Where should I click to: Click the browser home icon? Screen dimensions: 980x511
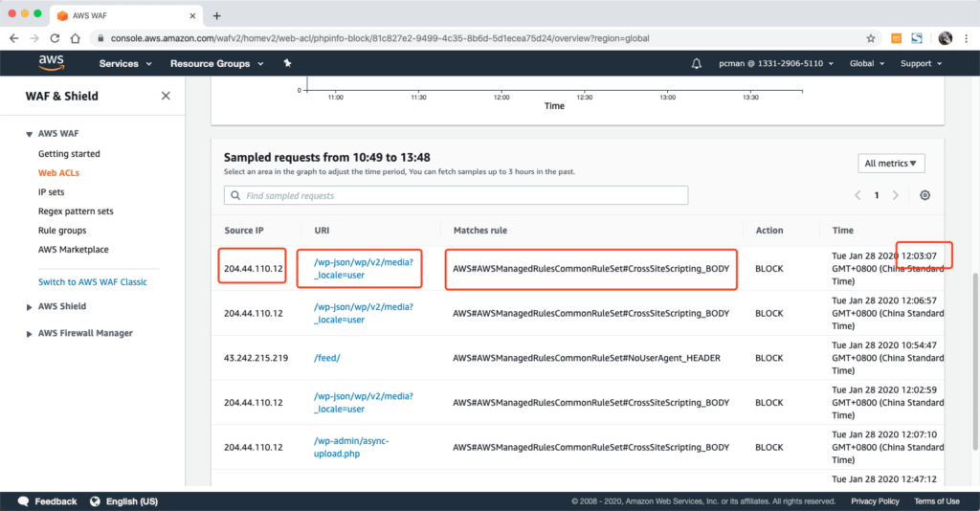click(x=75, y=38)
